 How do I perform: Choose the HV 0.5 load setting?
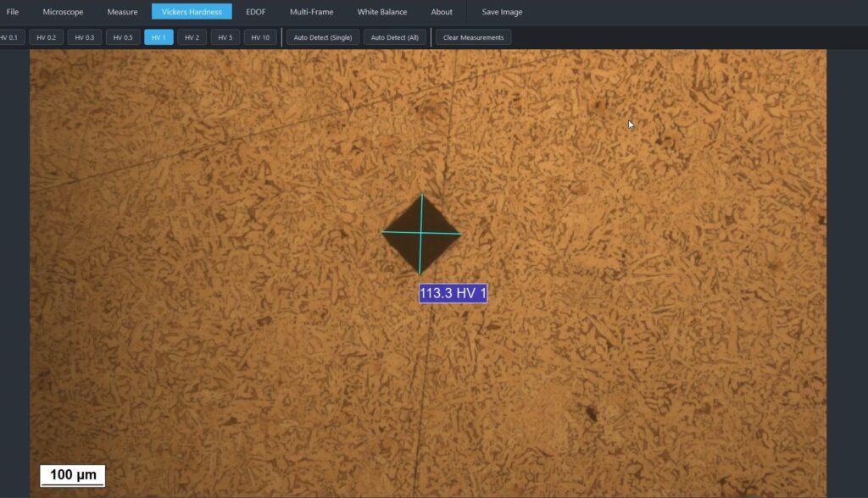tap(123, 37)
